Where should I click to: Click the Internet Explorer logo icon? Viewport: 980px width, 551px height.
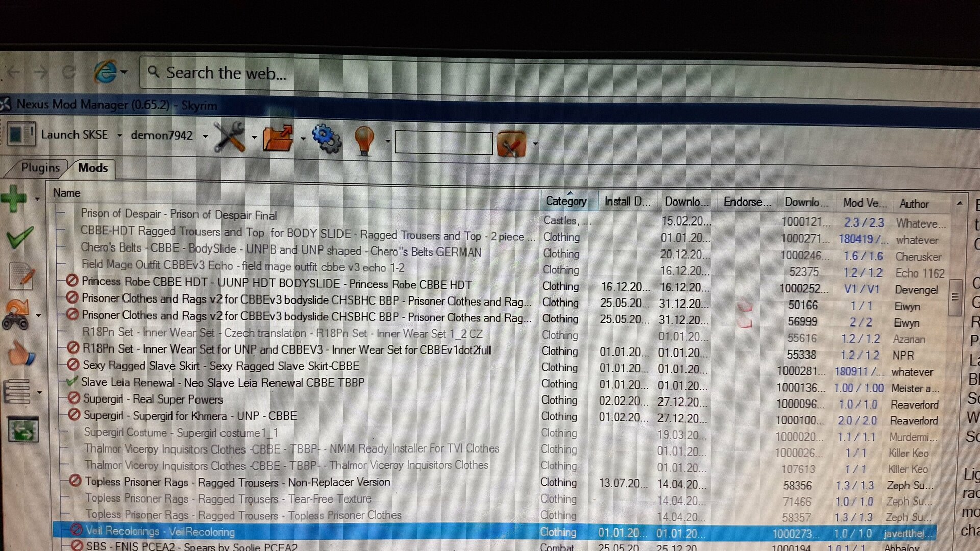click(105, 71)
